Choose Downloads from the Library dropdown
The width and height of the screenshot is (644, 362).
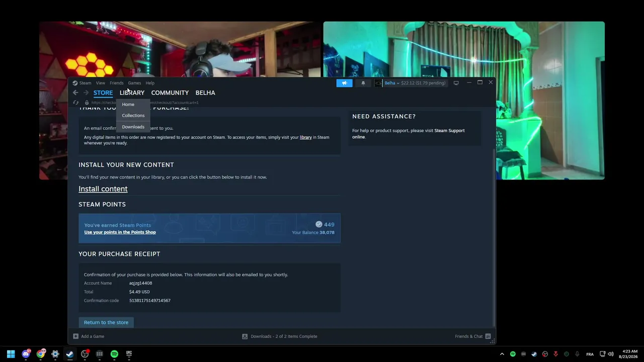(133, 127)
